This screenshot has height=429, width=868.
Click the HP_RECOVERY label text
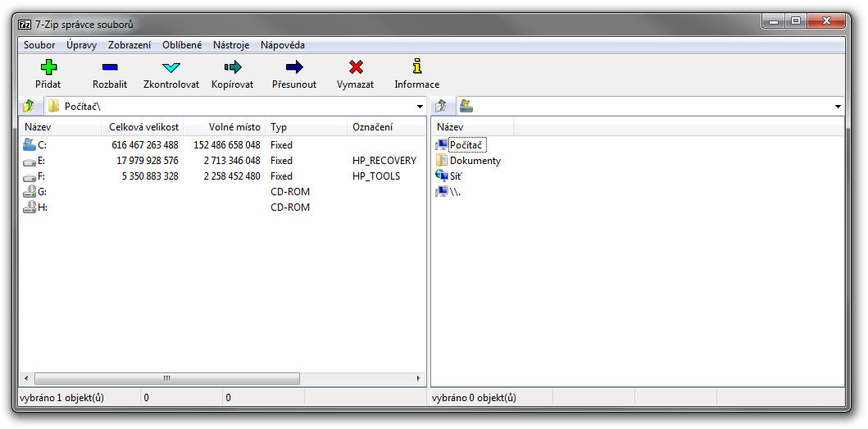coord(384,161)
